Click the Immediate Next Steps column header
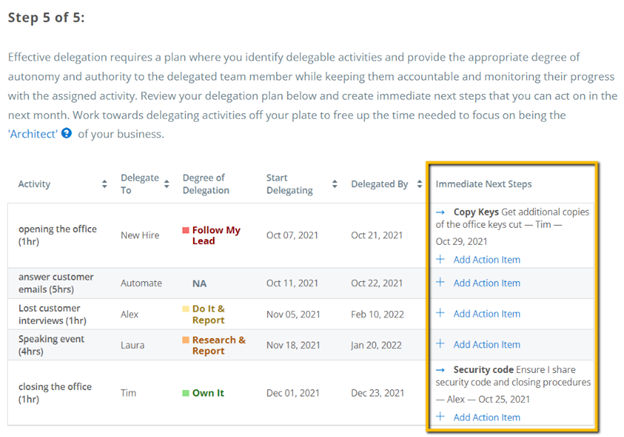624x437 pixels. (484, 184)
